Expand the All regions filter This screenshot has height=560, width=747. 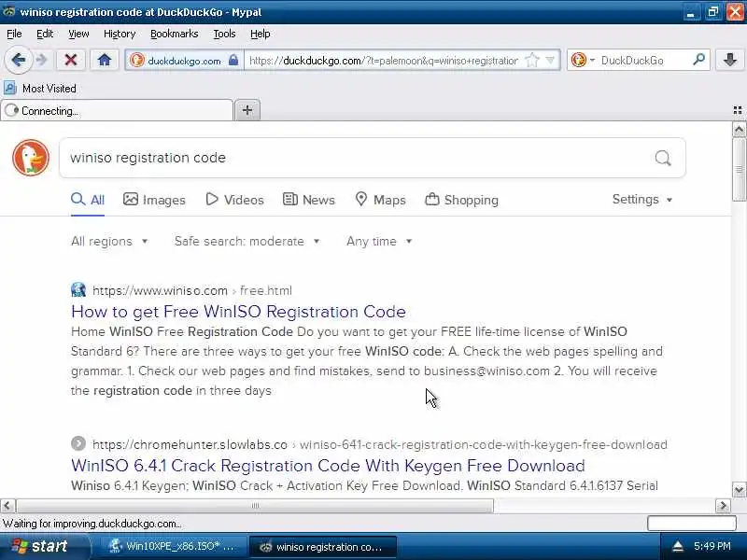click(x=109, y=242)
